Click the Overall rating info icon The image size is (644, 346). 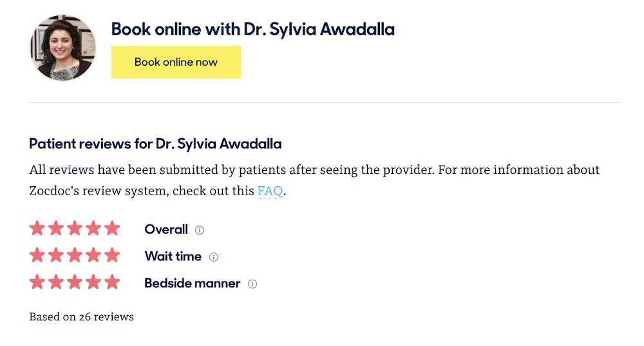coord(199,230)
